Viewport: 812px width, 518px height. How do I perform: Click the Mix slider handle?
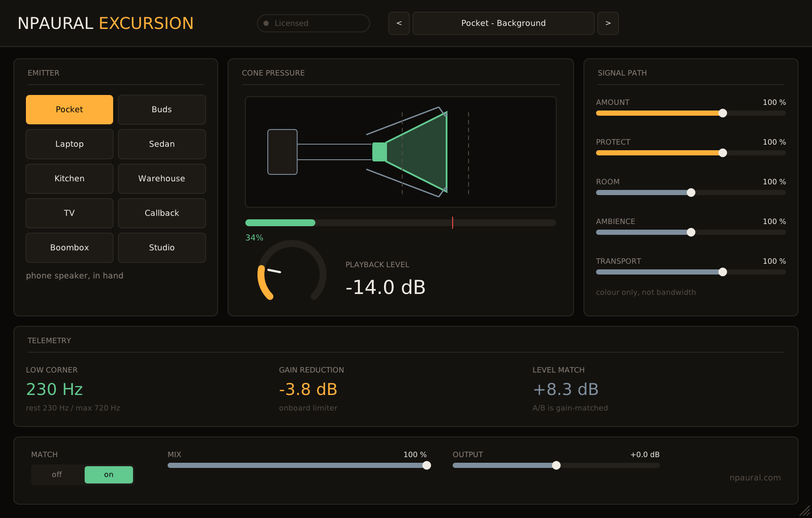point(427,465)
